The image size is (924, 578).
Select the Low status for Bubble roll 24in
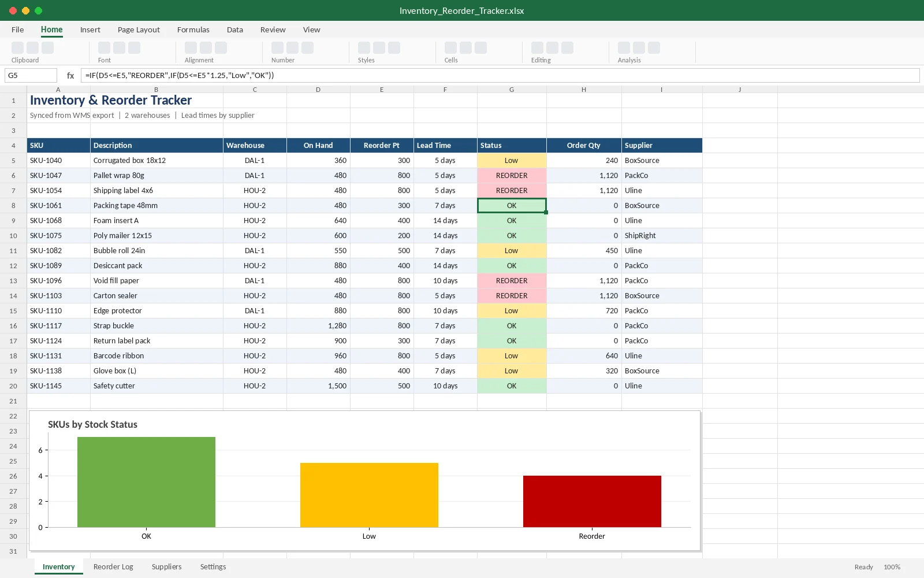point(512,251)
